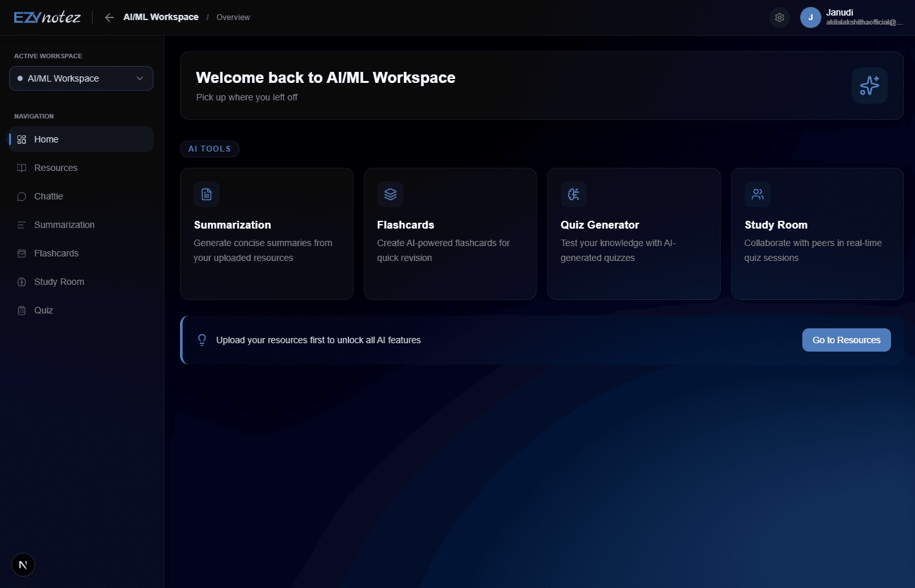
Task: Click the Resources book icon
Action: (21, 168)
